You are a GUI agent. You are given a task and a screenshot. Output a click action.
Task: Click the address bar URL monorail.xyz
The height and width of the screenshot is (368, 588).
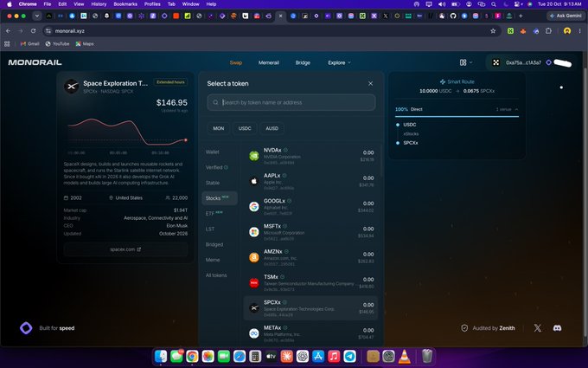coord(70,31)
